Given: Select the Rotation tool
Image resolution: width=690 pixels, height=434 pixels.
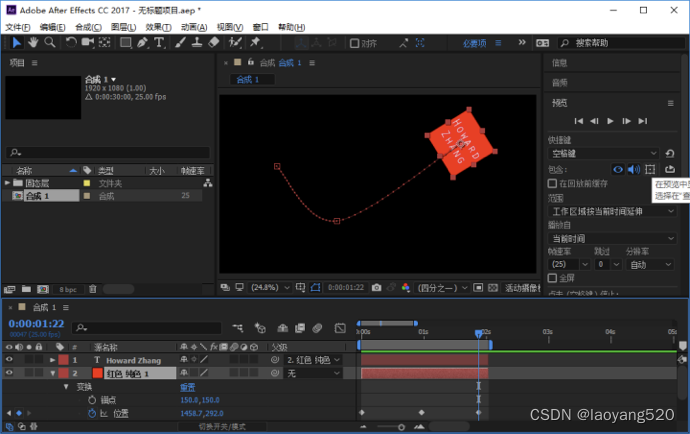Looking at the screenshot, I should point(70,43).
